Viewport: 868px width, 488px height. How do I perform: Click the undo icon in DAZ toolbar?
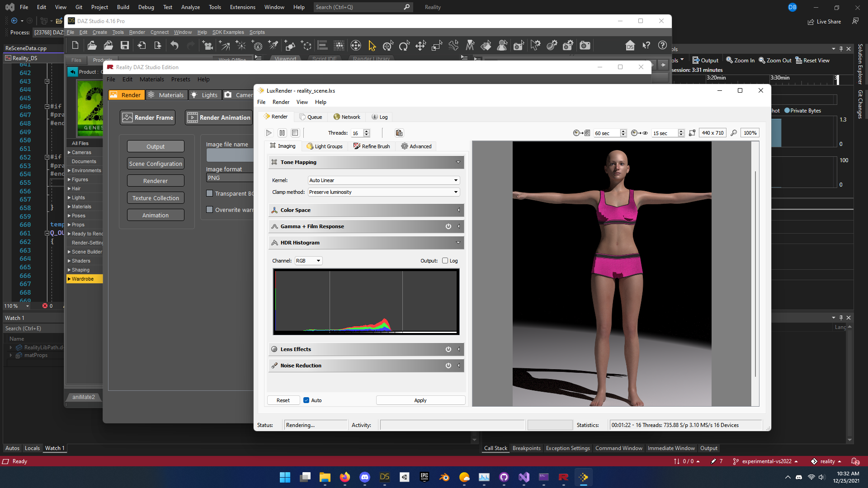coord(175,45)
